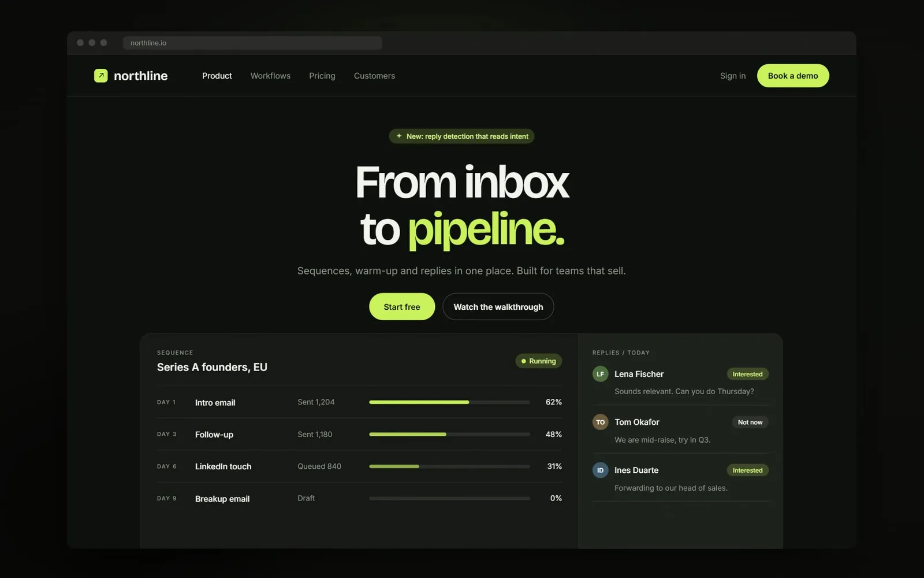
Task: Click the Intro email progress bar
Action: point(449,402)
